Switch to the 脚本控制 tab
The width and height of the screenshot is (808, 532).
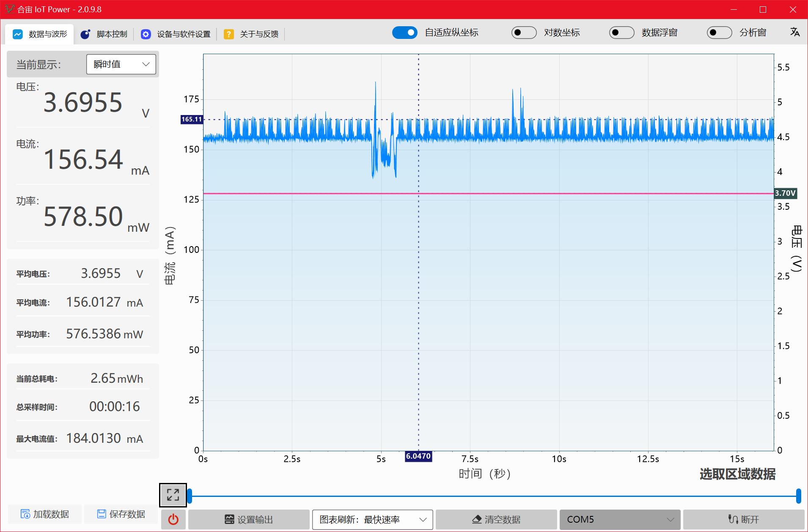pos(104,34)
